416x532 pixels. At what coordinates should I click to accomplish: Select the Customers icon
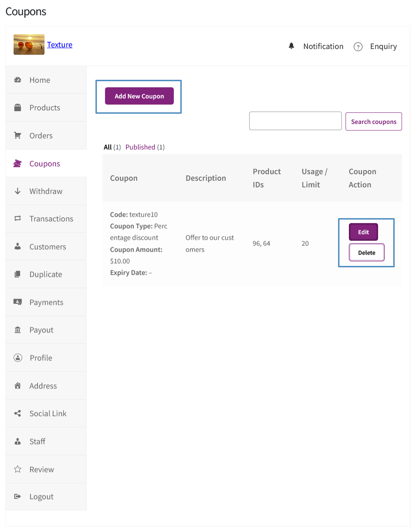click(18, 246)
